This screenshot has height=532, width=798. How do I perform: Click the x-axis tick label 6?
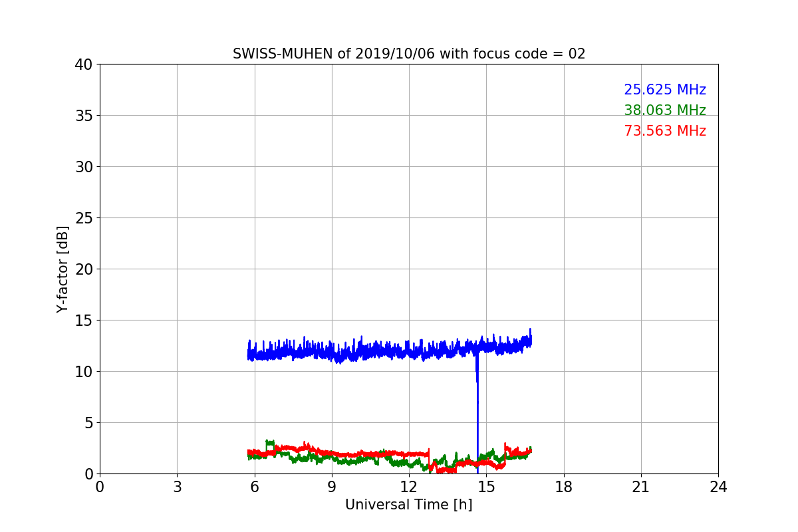tap(255, 487)
